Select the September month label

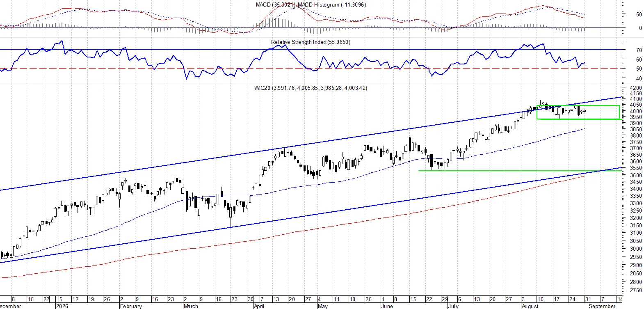point(602,306)
